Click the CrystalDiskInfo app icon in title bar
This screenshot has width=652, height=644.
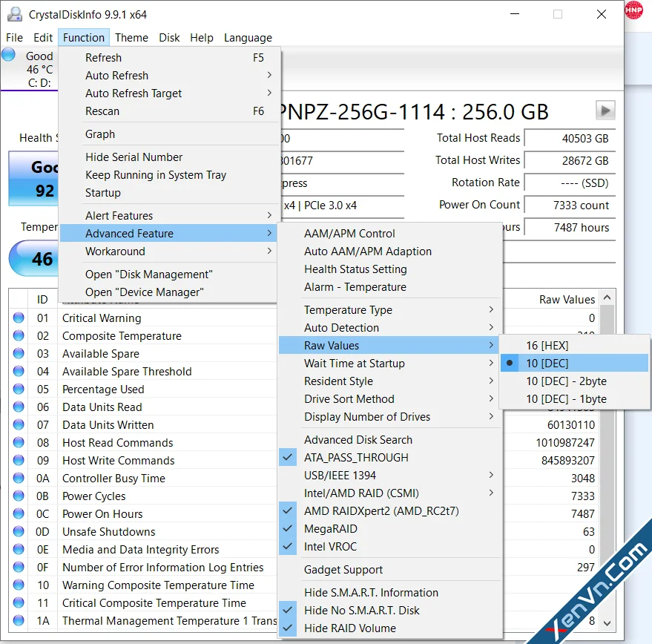coord(15,15)
